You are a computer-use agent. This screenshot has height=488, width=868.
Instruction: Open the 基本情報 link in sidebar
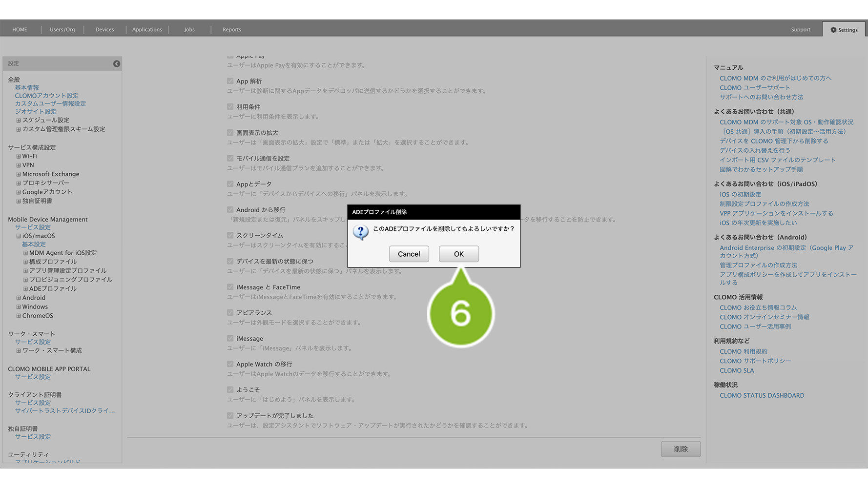point(27,88)
